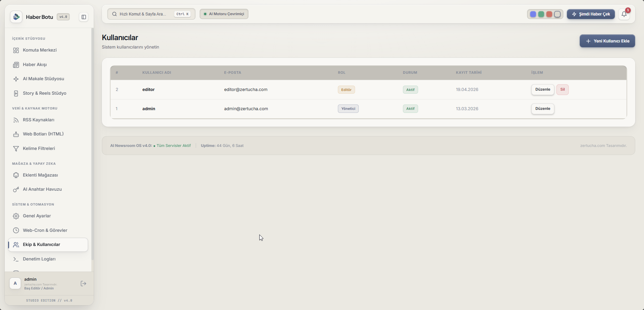Click the sidebar vertical scrollbar

[92, 144]
